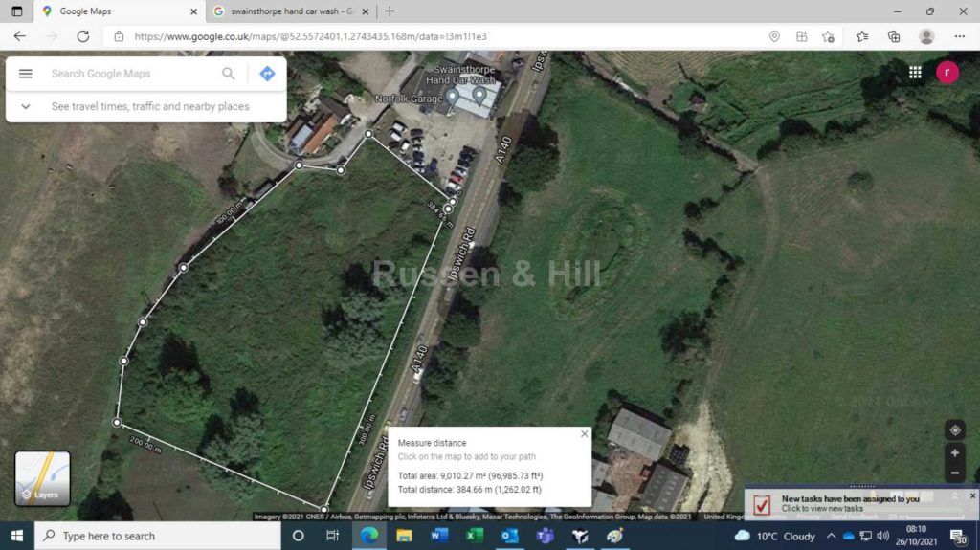Click the Type here to search box
980x550 pixels.
pyautogui.click(x=158, y=536)
